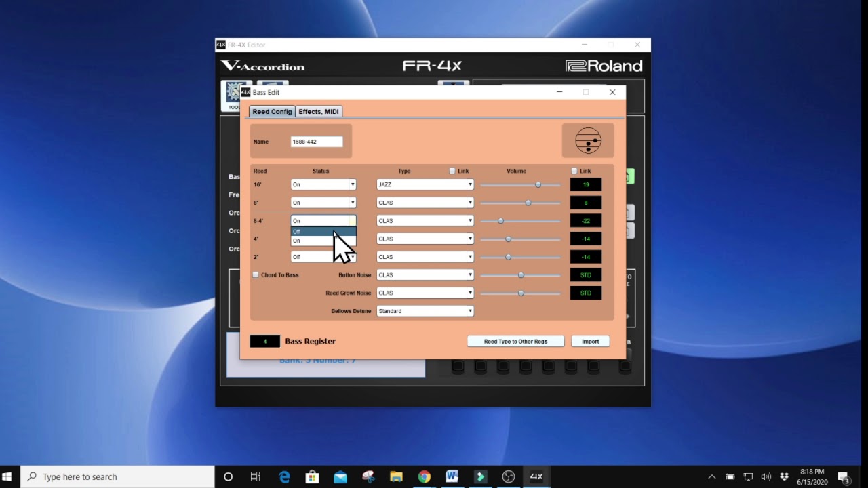Screen dimensions: 868x488
Task: Click the 8' reed volume slider
Action: 521,203
